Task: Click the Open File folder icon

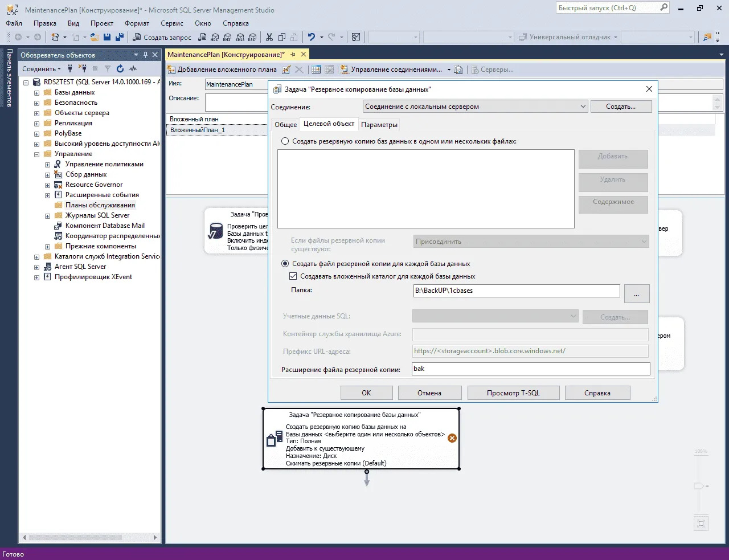Action: (95, 37)
